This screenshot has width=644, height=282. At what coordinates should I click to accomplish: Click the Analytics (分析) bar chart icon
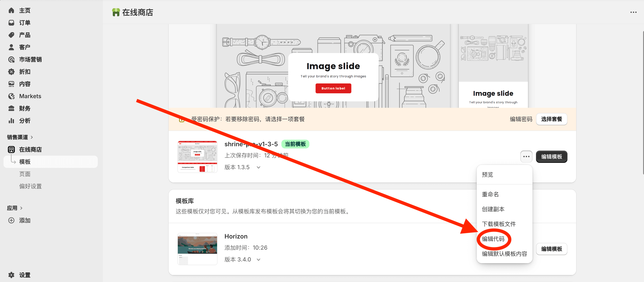[x=11, y=121]
